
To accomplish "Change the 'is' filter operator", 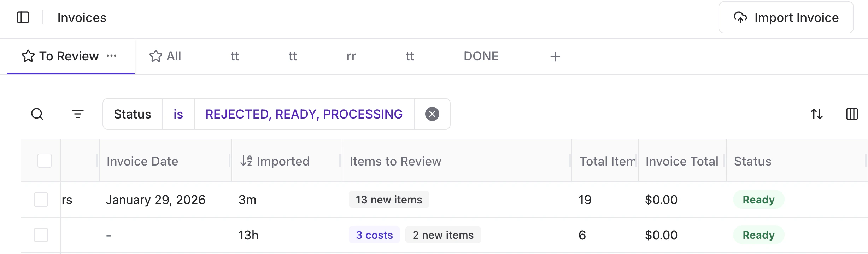I will click(178, 114).
